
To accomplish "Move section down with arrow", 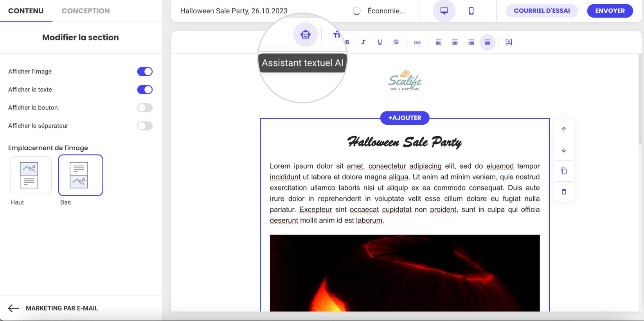I will point(564,150).
